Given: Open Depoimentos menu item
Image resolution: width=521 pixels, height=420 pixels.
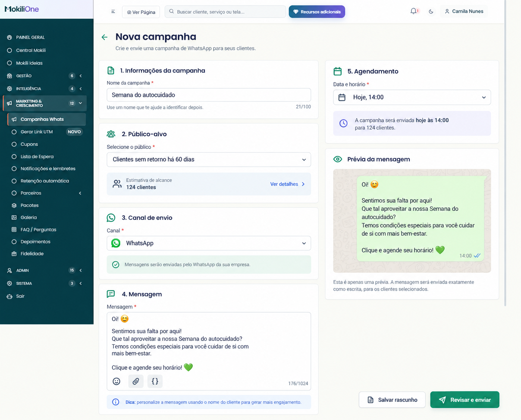Looking at the screenshot, I should tap(35, 242).
